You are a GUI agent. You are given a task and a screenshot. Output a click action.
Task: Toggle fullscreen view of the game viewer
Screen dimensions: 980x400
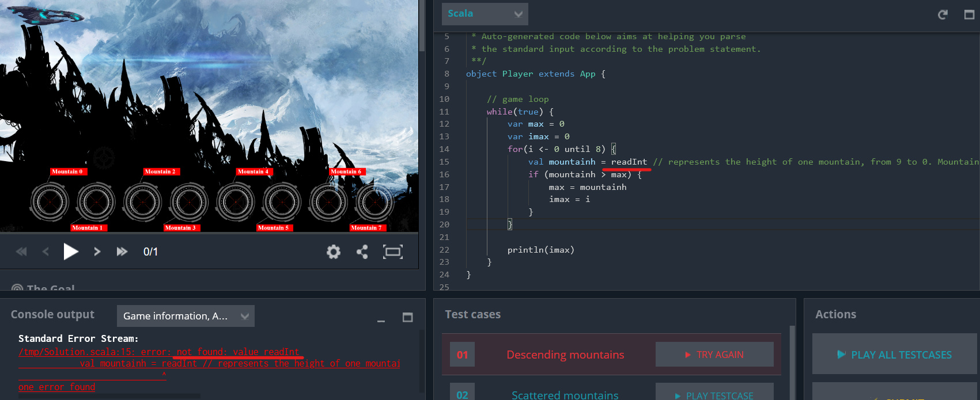tap(392, 252)
